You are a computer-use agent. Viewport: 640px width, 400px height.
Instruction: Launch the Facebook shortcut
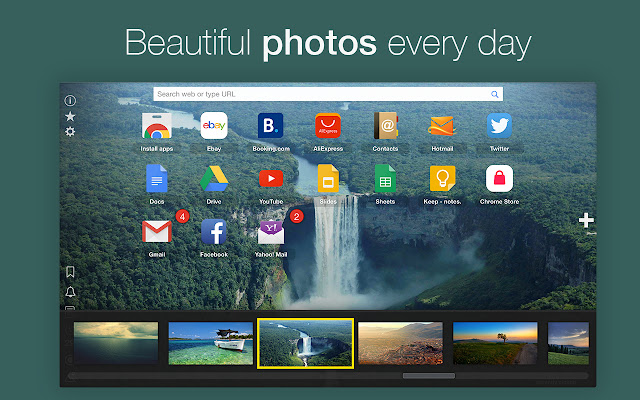click(214, 231)
